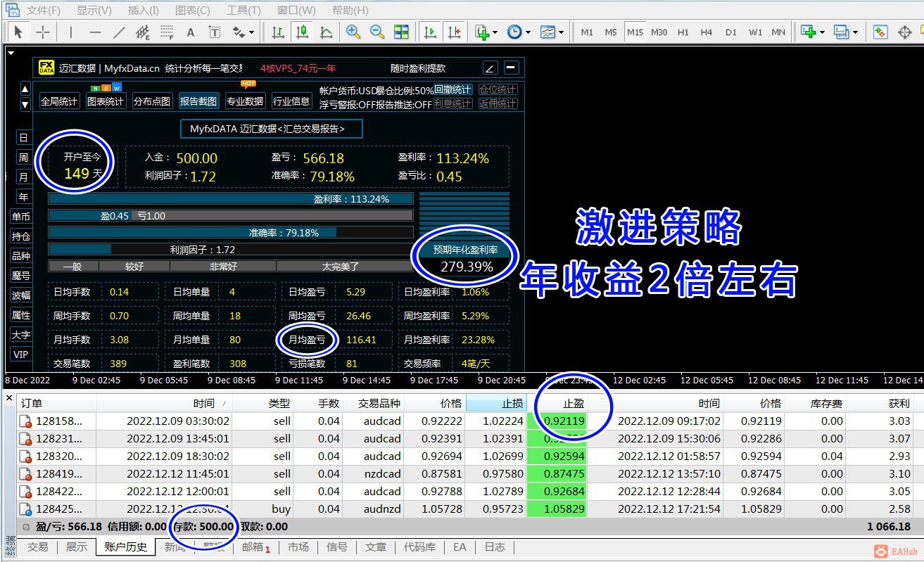Click the 全局统计 button
Viewport: 924px width, 562px height.
point(59,101)
